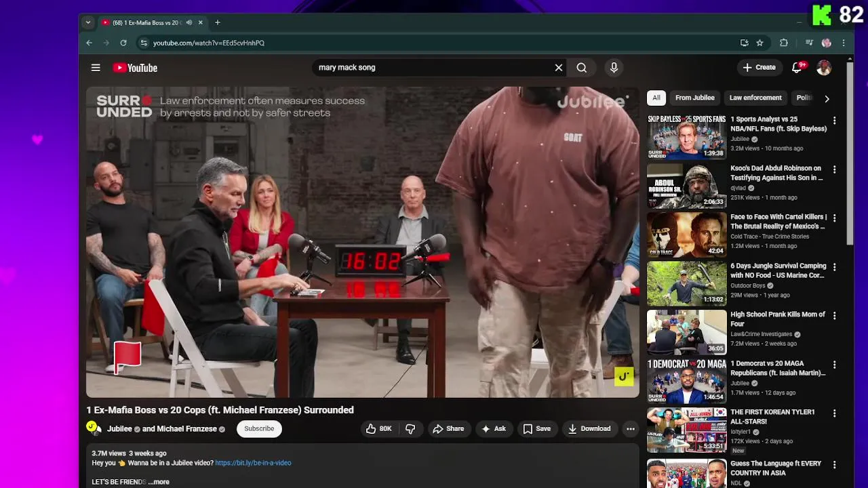Click the Download button
Viewport: 868px width, 488px height.
point(589,429)
